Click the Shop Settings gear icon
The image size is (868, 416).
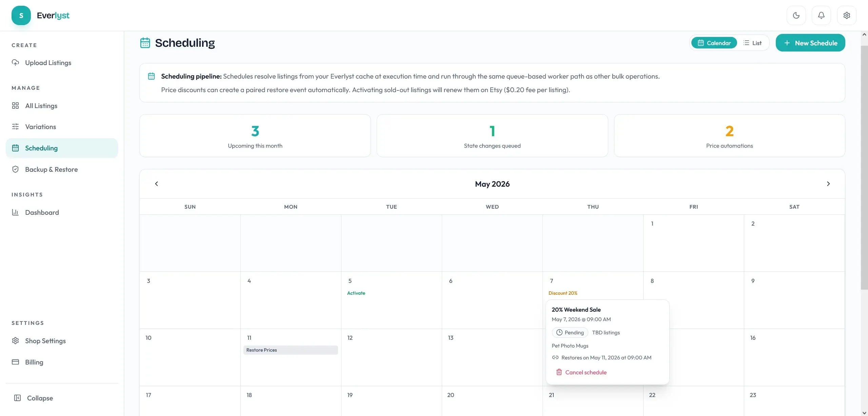[15, 341]
